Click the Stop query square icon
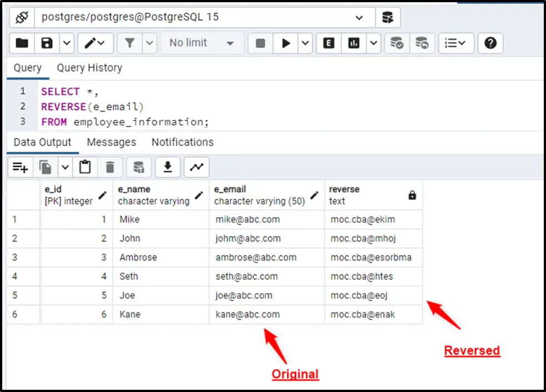Image resolution: width=546 pixels, height=392 pixels. 261,43
